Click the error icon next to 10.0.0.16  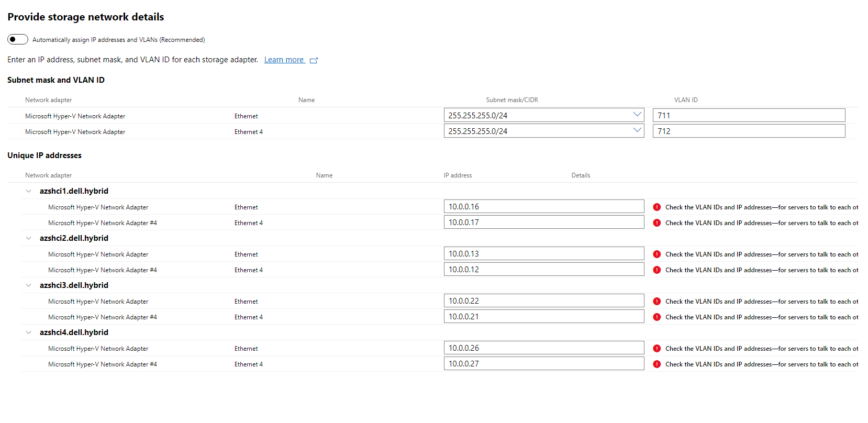click(x=656, y=207)
